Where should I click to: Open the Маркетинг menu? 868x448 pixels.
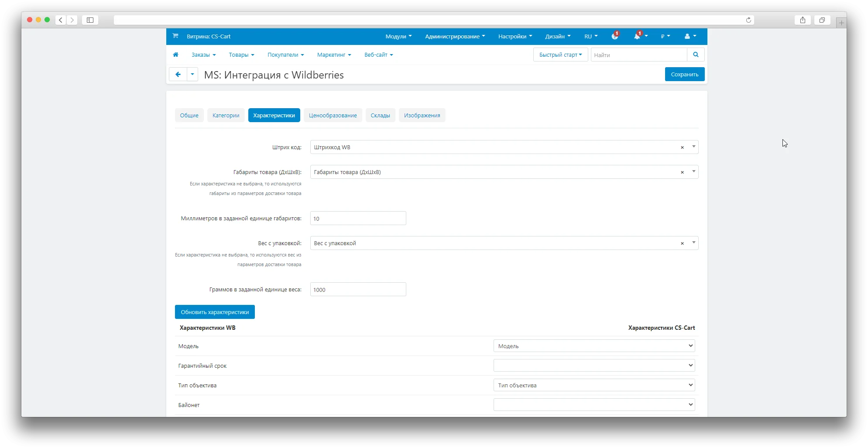tap(334, 55)
